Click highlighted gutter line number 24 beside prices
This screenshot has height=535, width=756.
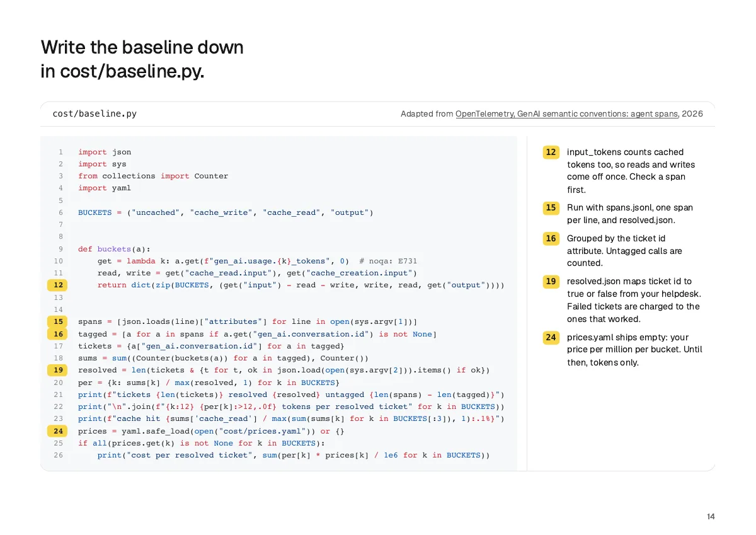(58, 431)
